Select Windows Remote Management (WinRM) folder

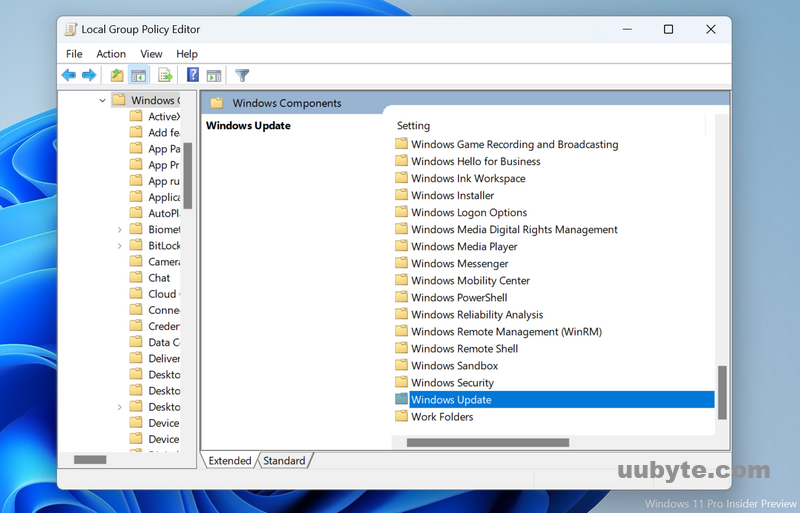pyautogui.click(x=507, y=332)
